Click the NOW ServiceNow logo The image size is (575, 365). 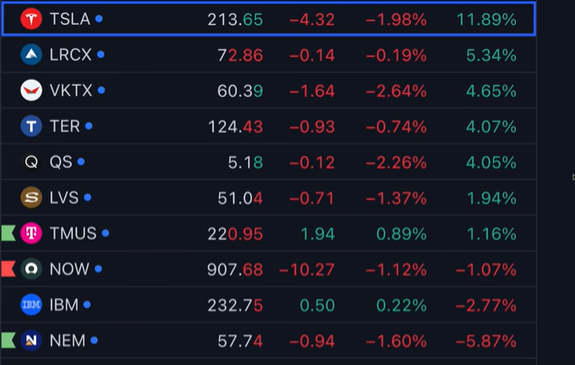click(x=31, y=269)
